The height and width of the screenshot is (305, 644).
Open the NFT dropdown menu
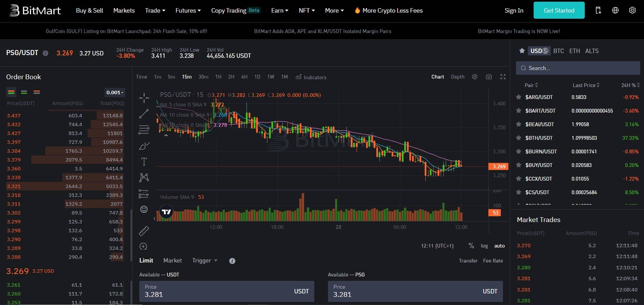(307, 11)
